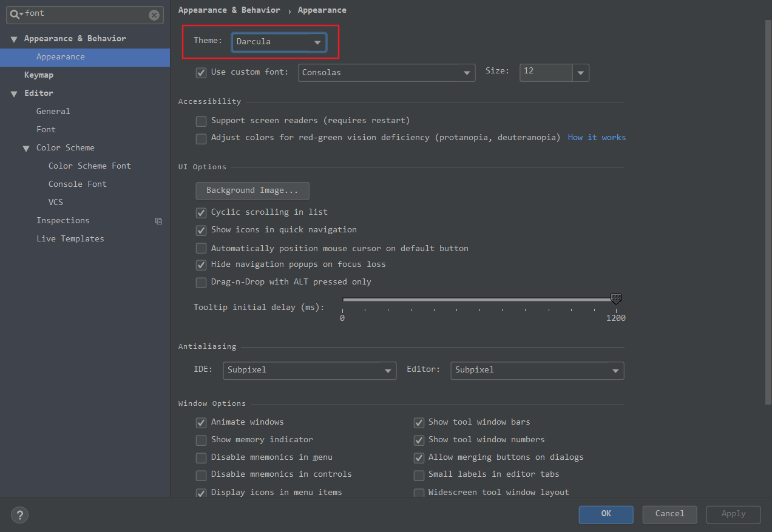
Task: Open help with the question mark icon
Action: (19, 515)
